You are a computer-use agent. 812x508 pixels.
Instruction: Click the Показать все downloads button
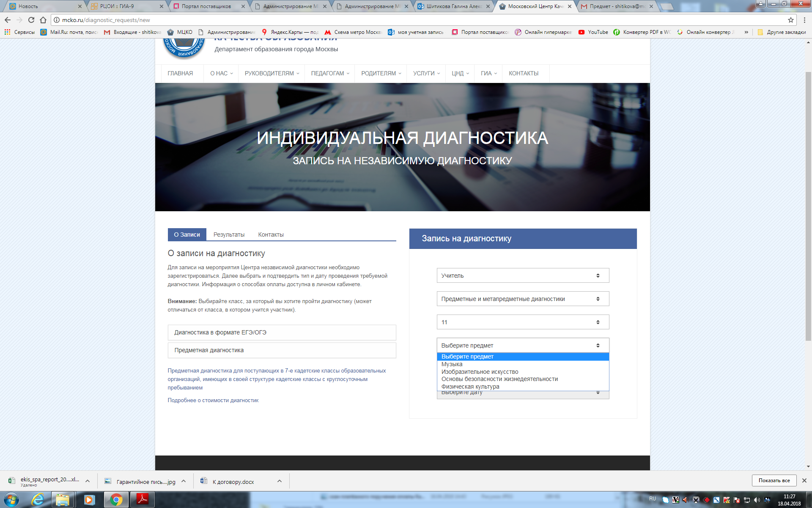(774, 480)
